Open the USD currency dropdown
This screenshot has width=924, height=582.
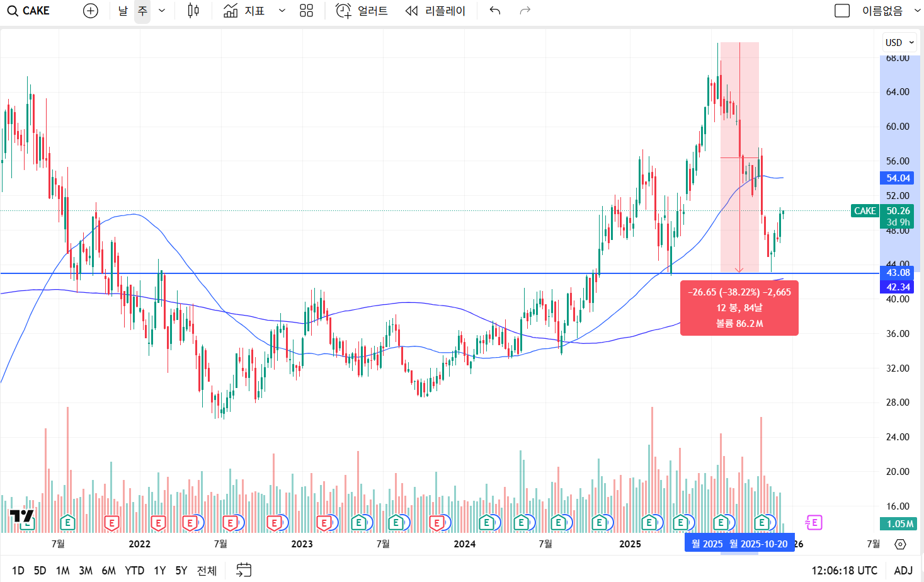click(x=899, y=42)
